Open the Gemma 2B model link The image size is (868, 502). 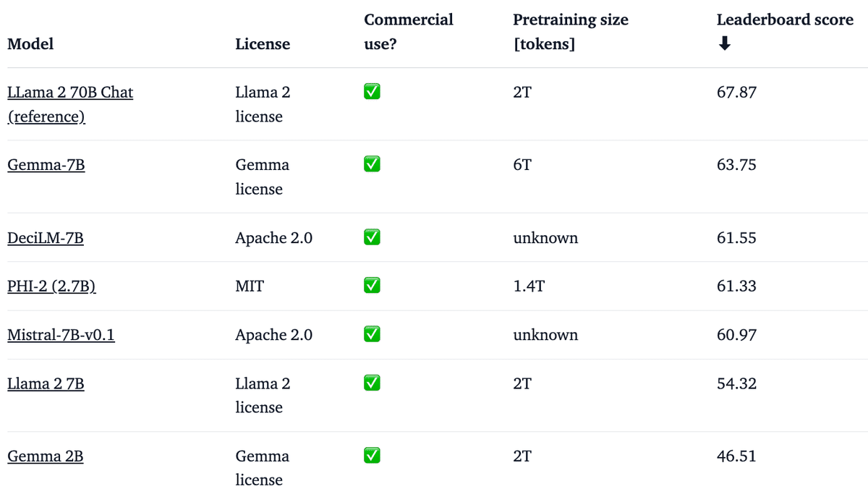45,456
